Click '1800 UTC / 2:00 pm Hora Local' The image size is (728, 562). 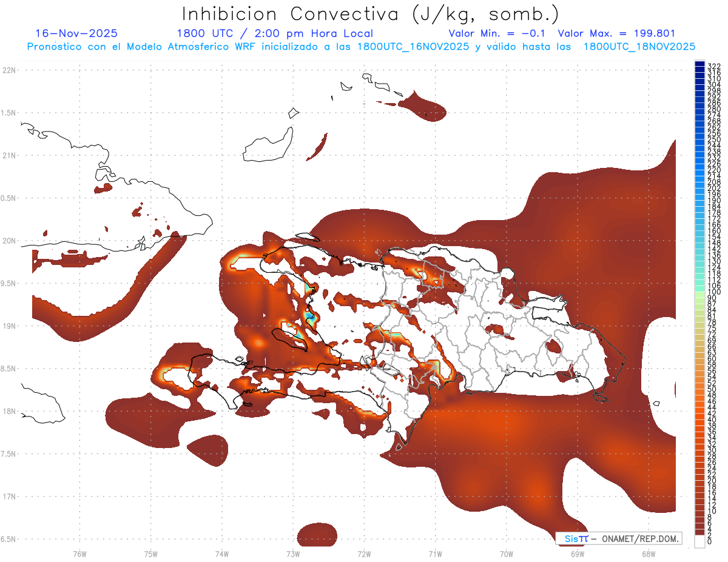tap(275, 33)
